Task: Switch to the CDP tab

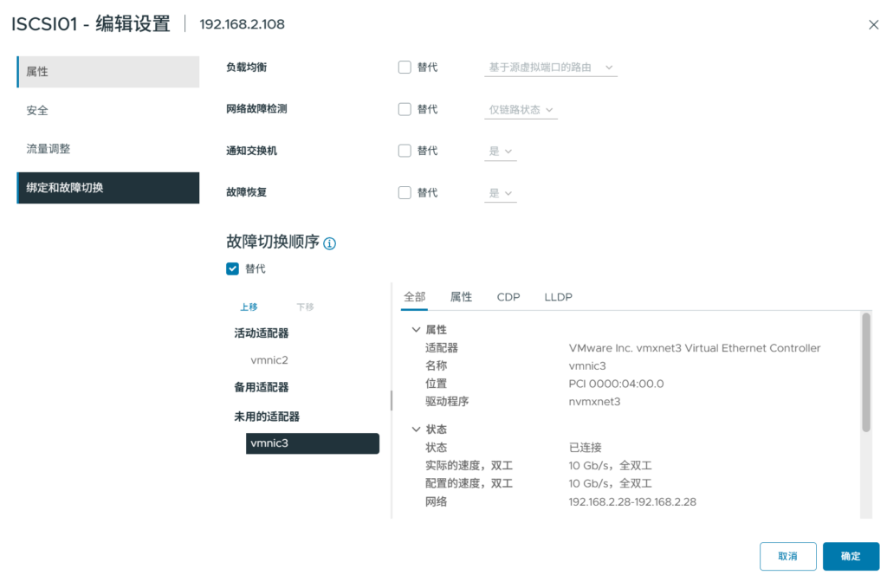Action: [x=508, y=297]
